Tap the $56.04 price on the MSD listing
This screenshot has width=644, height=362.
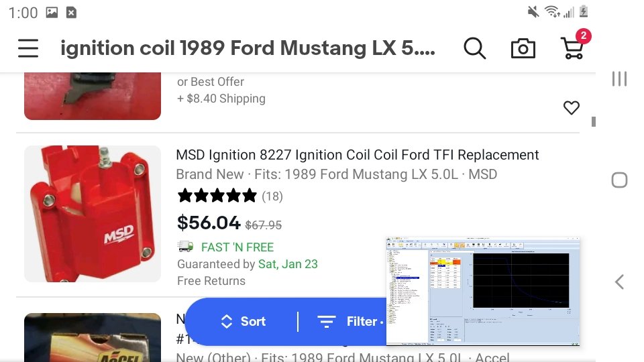pyautogui.click(x=208, y=223)
